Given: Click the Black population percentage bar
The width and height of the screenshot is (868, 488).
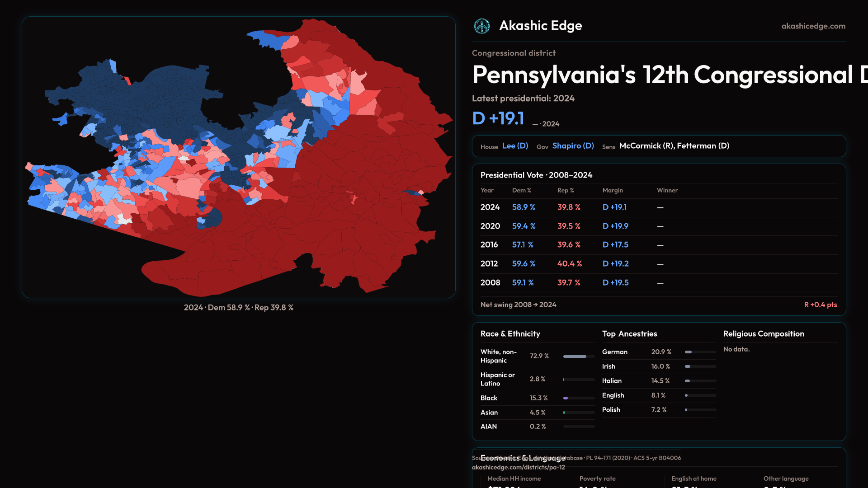Looking at the screenshot, I should [578, 398].
